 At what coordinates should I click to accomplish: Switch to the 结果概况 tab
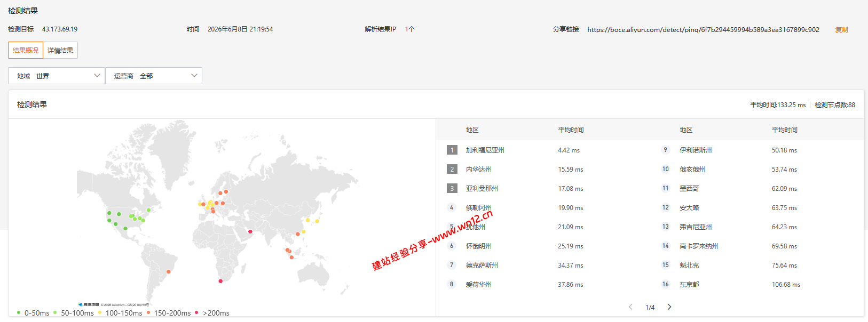point(26,50)
